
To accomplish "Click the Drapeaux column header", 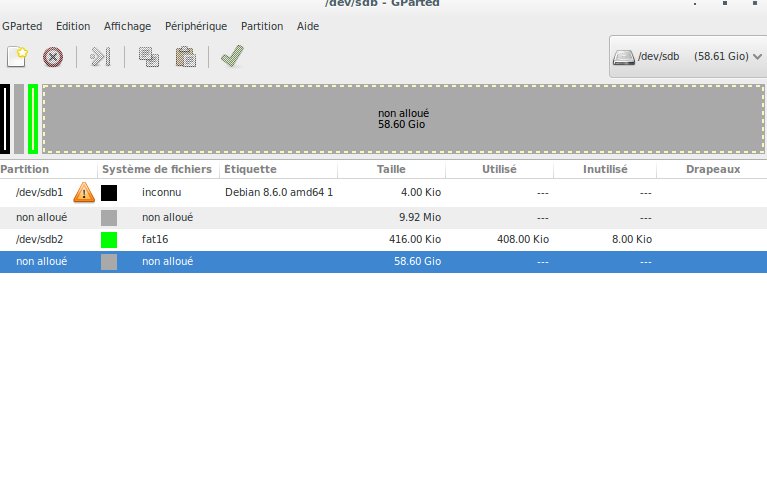I will coord(712,169).
